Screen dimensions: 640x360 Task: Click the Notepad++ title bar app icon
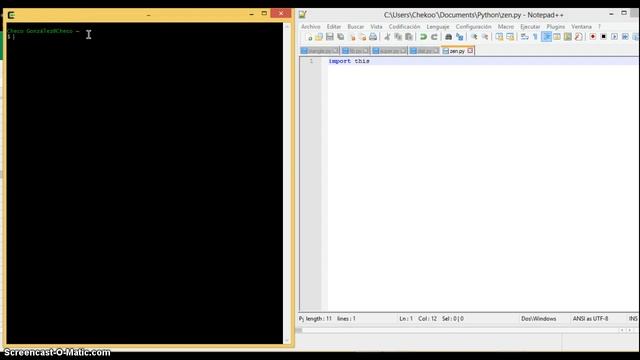pyautogui.click(x=302, y=15)
